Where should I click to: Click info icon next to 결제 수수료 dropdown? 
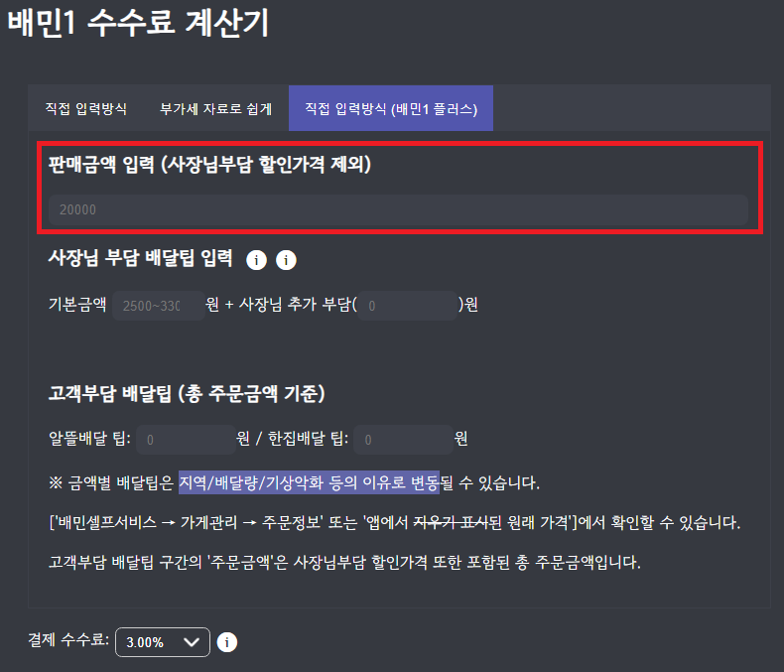(x=227, y=642)
